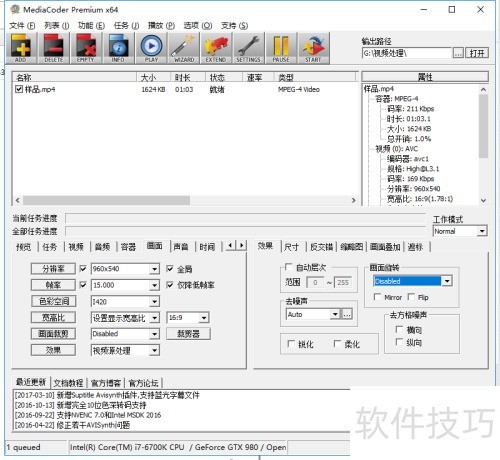
Task: Open the 列表 (I) menu
Action: pos(57,25)
